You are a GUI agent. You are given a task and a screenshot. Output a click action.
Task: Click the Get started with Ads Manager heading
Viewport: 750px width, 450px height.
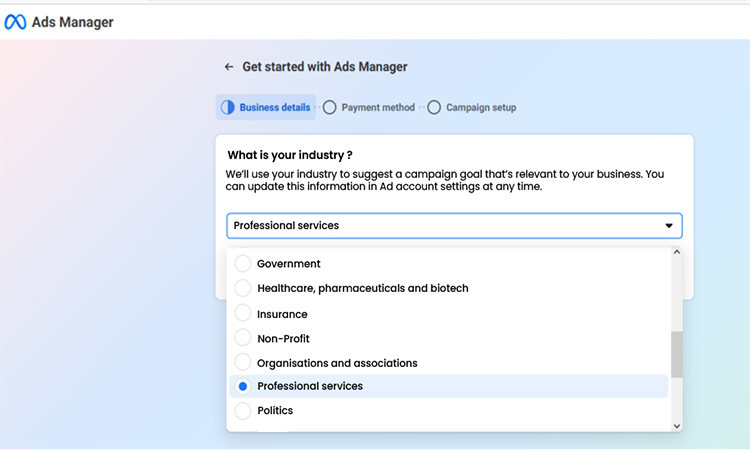(325, 67)
